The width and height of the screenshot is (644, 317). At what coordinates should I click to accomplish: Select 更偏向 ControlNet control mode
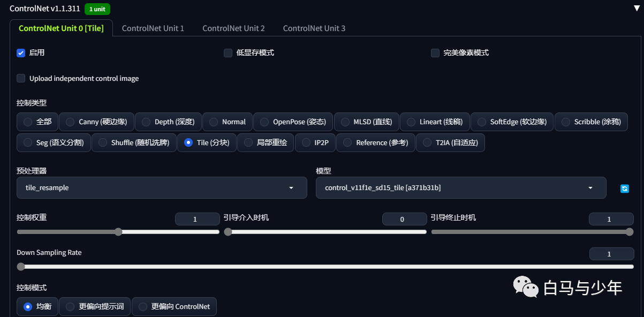pyautogui.click(x=174, y=307)
